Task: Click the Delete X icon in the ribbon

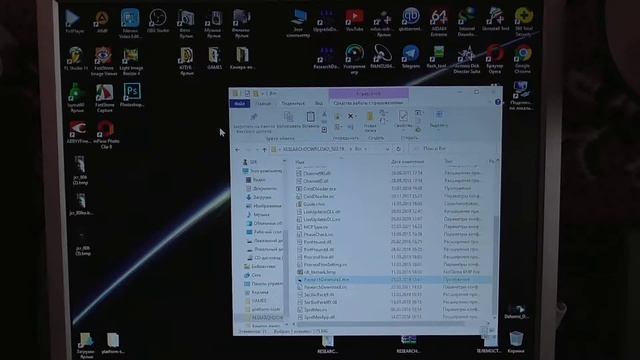Action: click(350, 116)
